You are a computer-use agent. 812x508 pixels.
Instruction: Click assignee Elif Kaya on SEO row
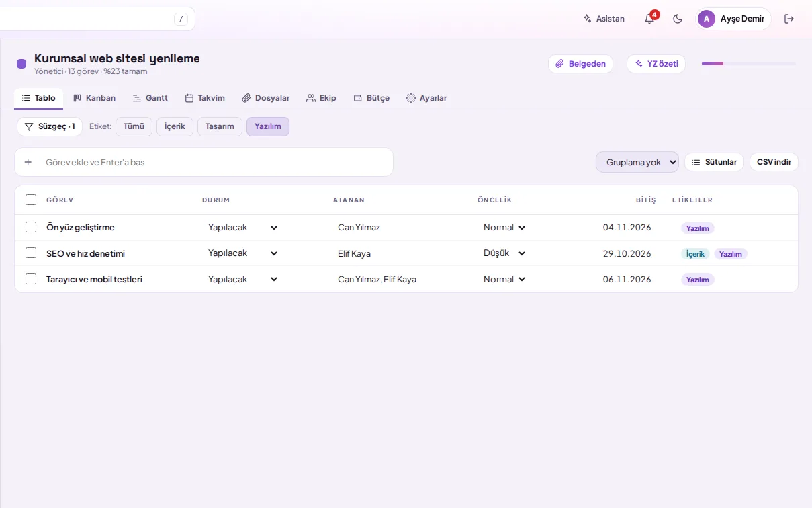(354, 254)
